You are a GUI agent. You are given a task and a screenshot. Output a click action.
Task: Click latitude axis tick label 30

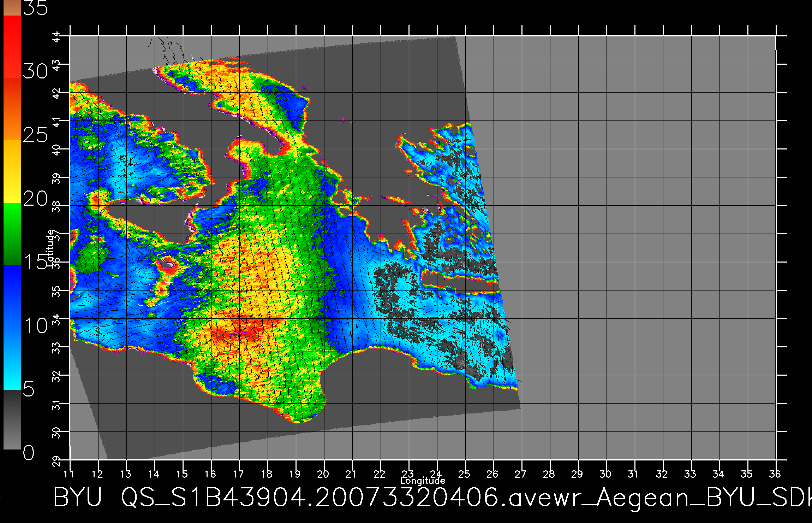click(x=57, y=432)
